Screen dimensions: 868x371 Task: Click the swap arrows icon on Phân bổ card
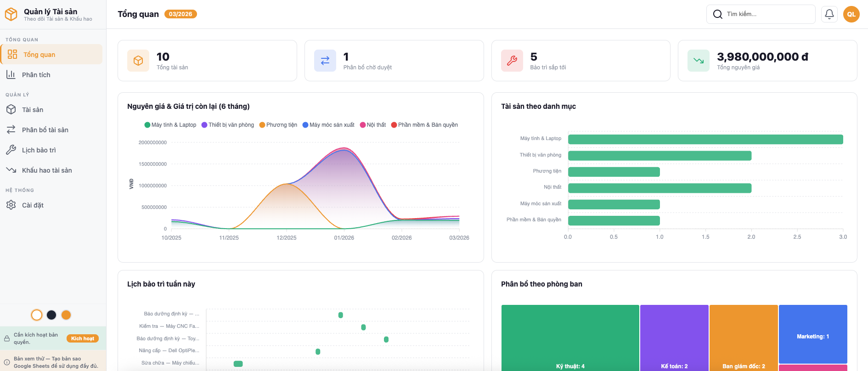tap(325, 61)
